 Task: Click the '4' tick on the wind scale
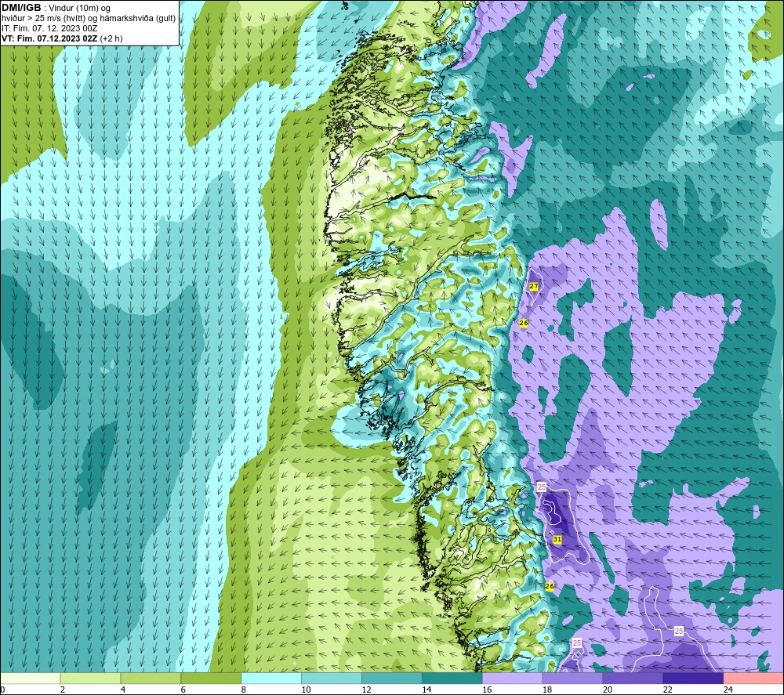tap(122, 690)
